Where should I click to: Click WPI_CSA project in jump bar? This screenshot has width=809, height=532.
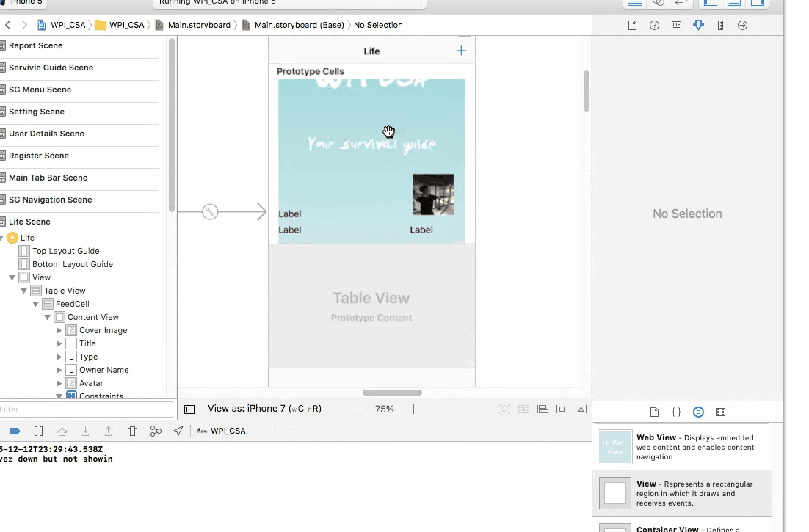[62, 25]
